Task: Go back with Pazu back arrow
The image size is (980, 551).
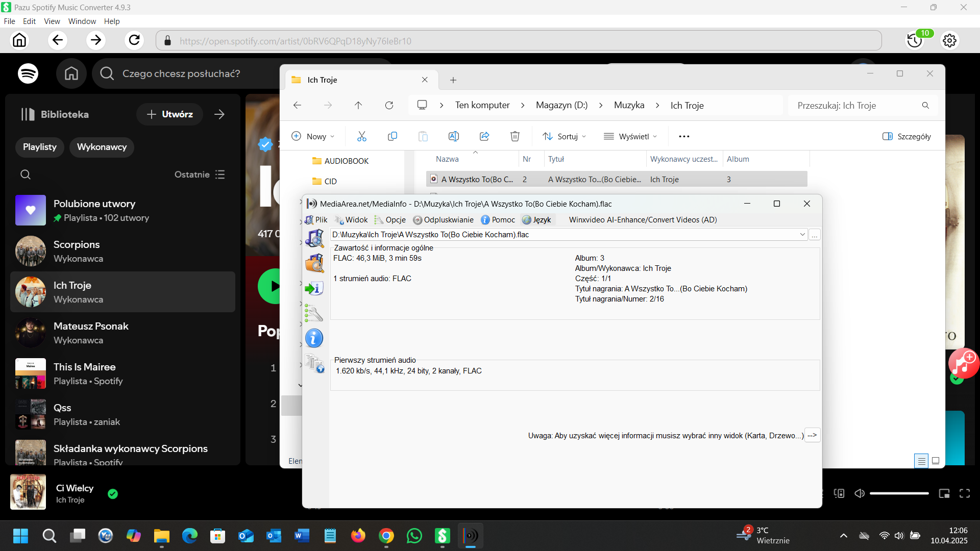Action: point(57,40)
